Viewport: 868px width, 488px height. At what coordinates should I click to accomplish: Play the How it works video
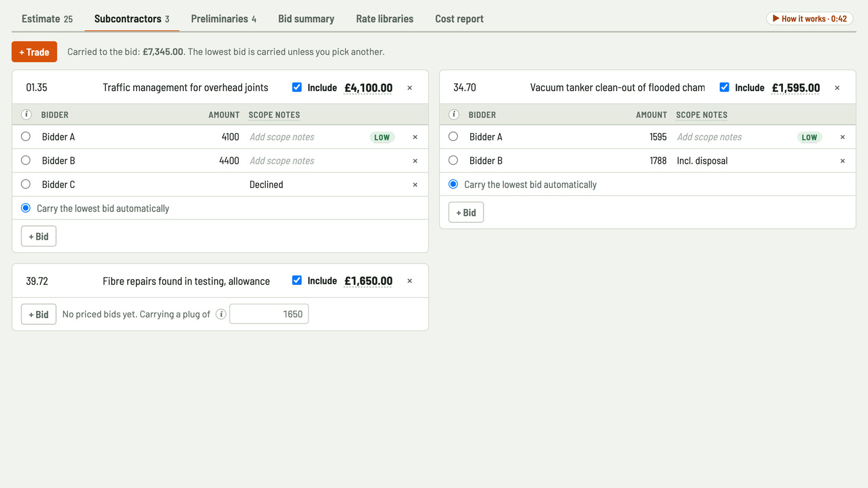click(810, 19)
